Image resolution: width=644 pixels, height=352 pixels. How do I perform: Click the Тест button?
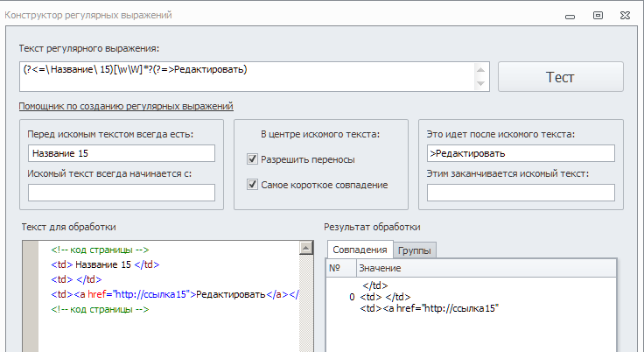560,76
